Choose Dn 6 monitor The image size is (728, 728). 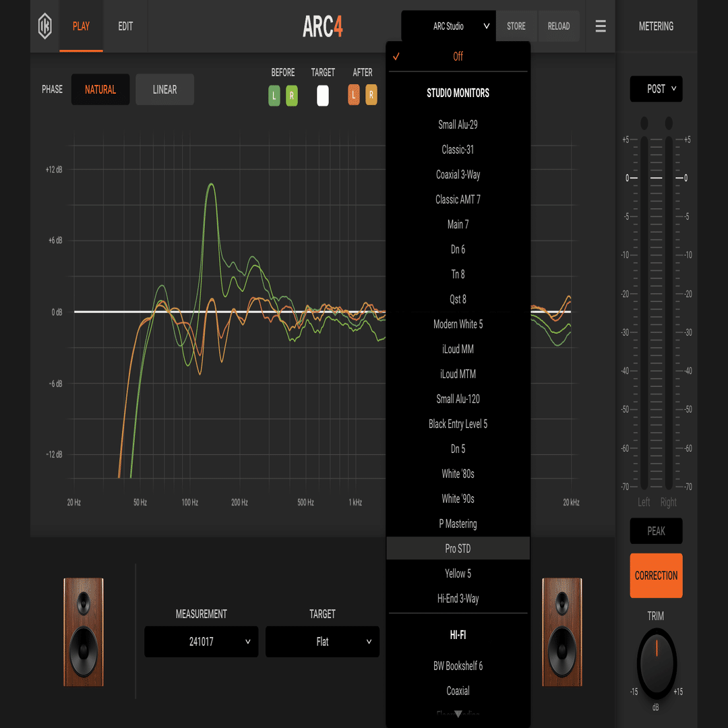[458, 249]
